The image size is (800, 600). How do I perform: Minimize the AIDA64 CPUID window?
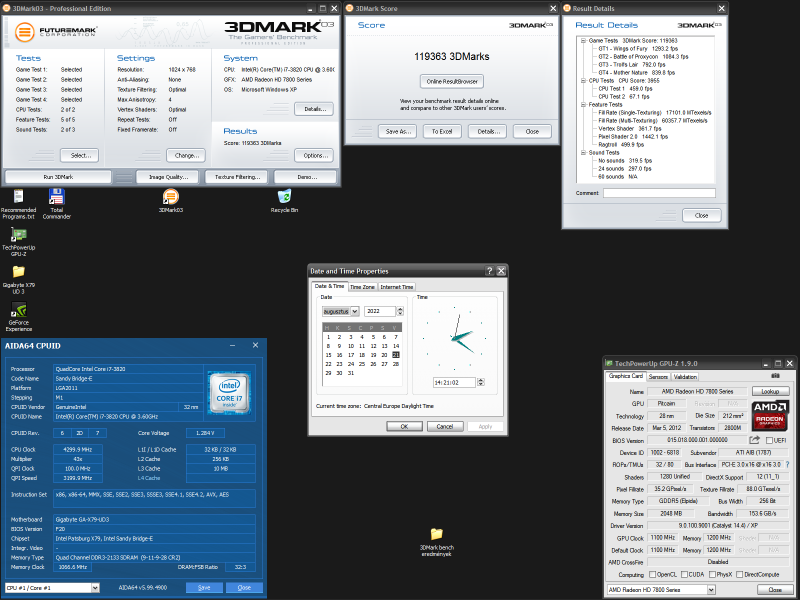[233, 345]
